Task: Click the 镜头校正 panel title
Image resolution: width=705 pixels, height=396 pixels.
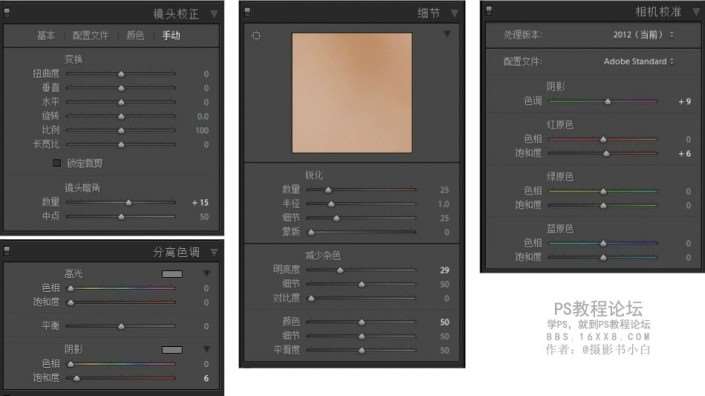Action: [176, 14]
